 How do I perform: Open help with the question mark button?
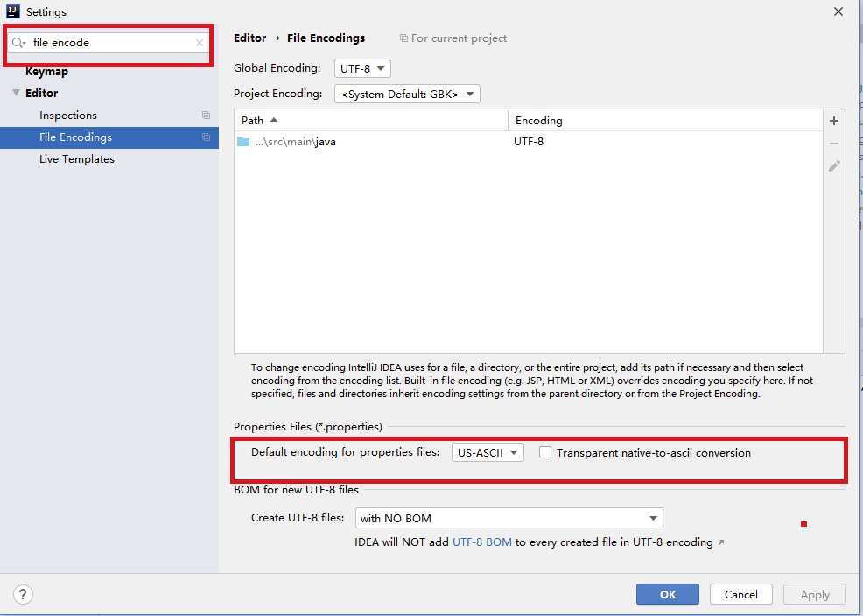(x=23, y=594)
